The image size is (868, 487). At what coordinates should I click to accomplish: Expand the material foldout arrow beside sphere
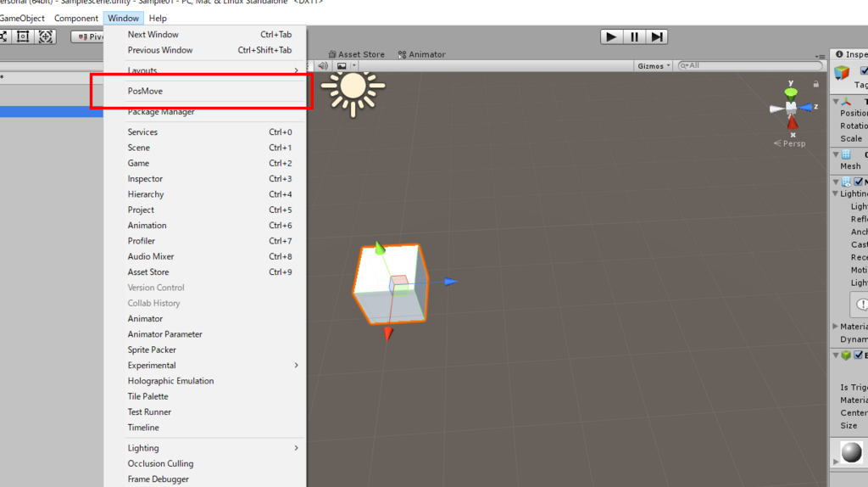tap(835, 461)
